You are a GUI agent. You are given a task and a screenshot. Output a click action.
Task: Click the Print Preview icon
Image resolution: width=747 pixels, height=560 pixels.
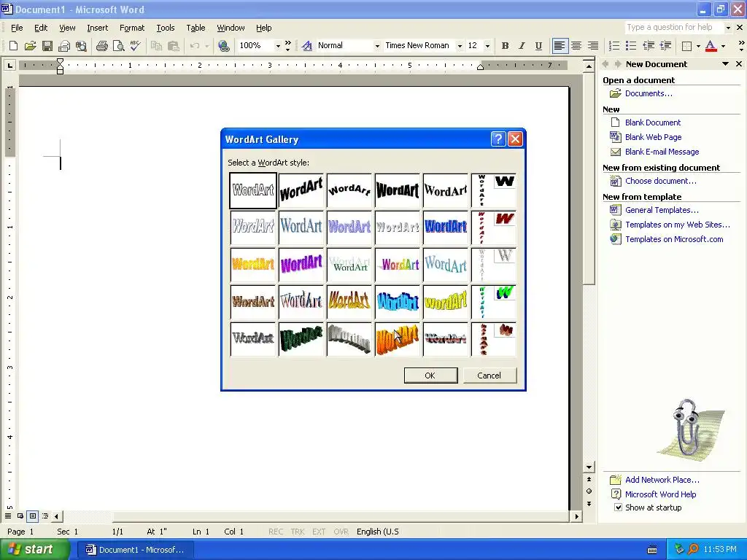point(118,46)
